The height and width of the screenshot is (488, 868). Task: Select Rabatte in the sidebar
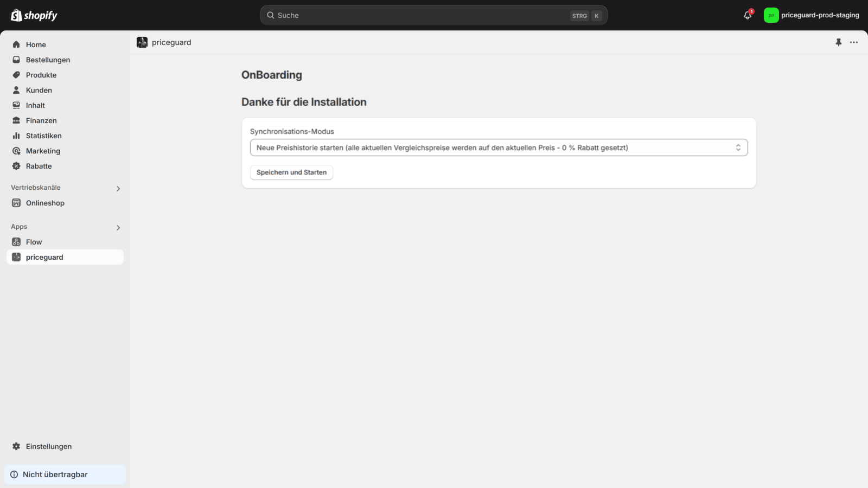39,166
